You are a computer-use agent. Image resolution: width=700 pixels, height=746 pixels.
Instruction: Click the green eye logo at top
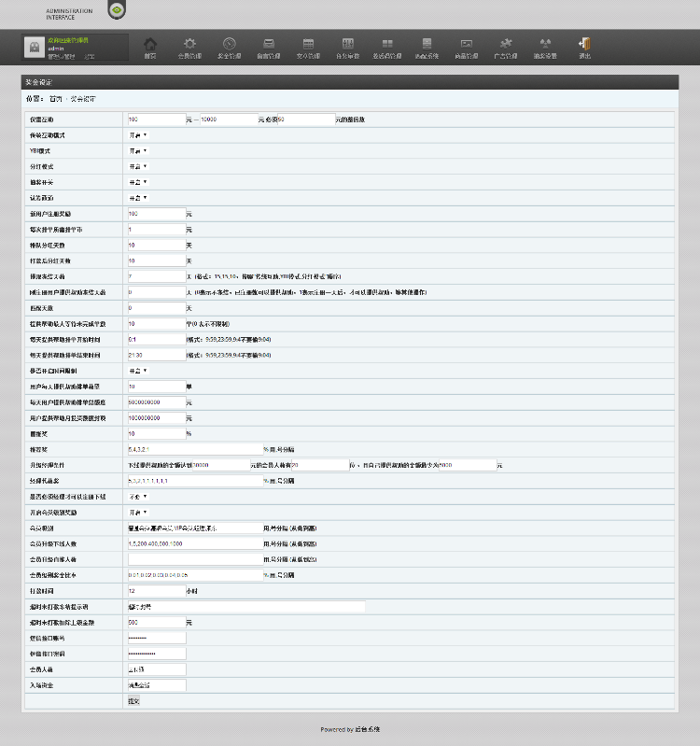116,11
